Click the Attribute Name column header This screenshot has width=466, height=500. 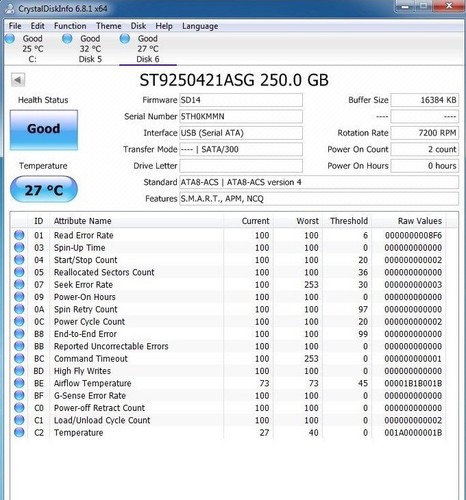136,221
